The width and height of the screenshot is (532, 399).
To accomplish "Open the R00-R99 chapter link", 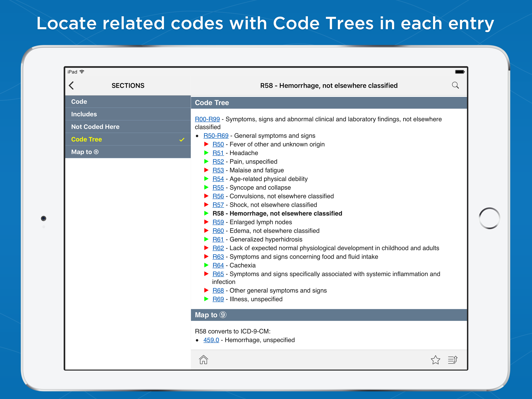I will (207, 119).
